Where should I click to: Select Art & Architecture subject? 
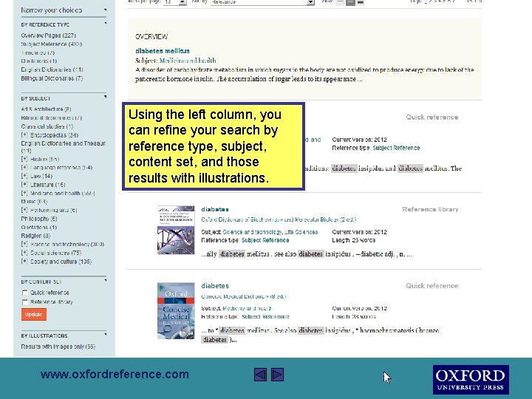[46, 109]
